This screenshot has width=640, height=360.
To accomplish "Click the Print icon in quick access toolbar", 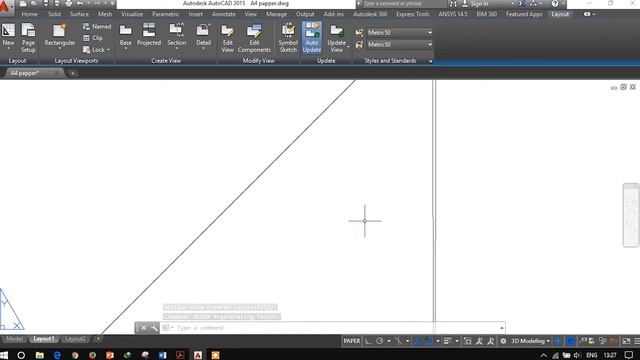I will coord(68,4).
